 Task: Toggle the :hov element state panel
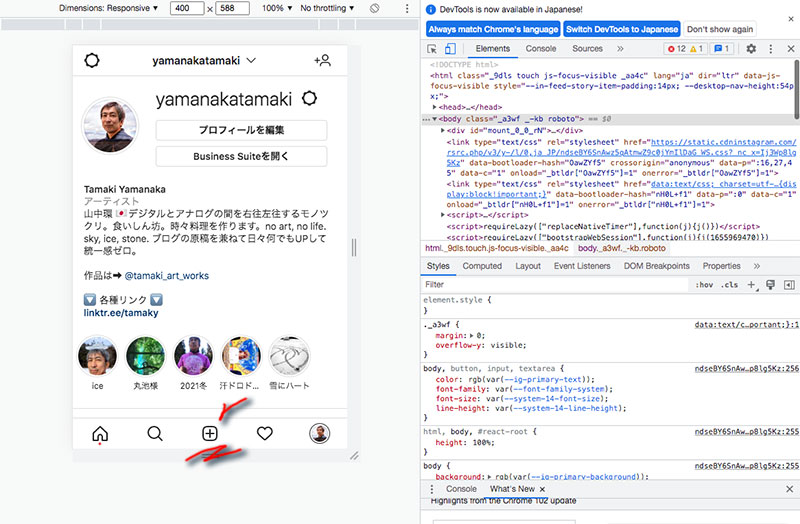[x=704, y=285]
